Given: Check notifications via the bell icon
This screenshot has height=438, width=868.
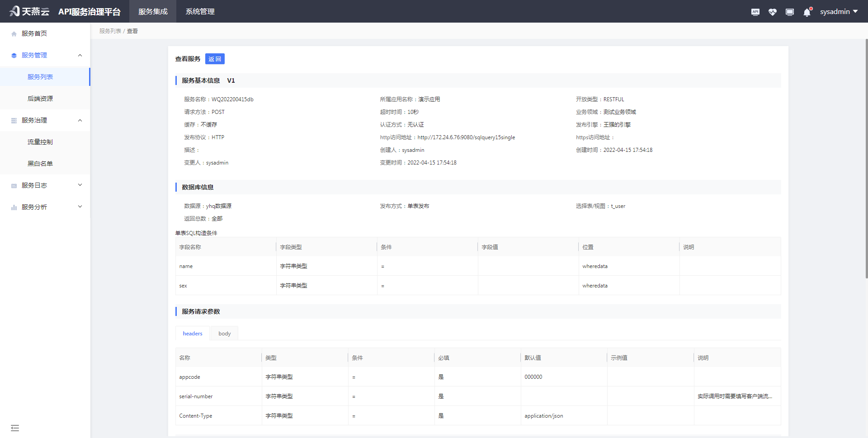Looking at the screenshot, I should (x=807, y=12).
